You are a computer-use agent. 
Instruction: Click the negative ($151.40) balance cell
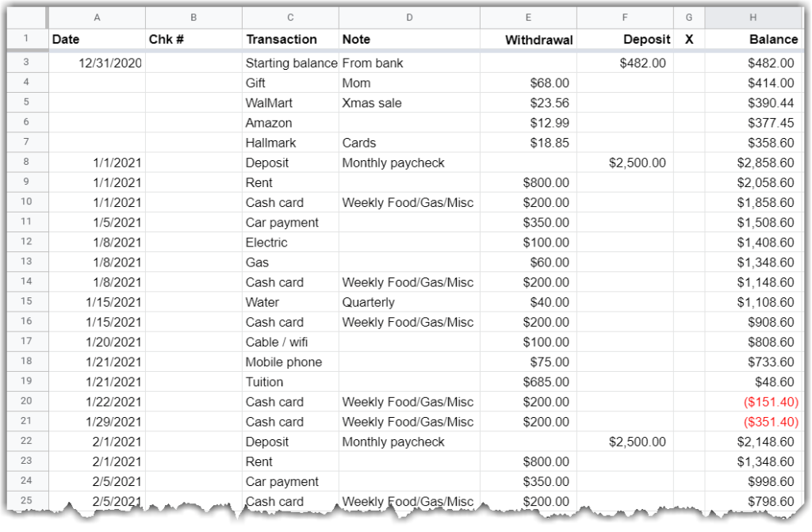pos(752,401)
